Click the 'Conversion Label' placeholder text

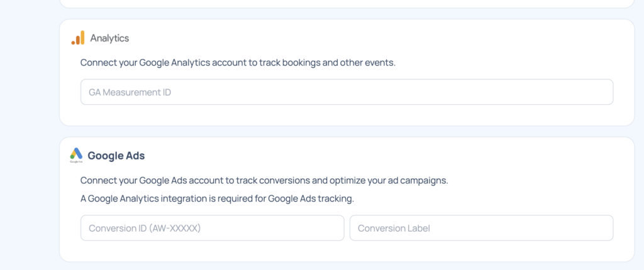pos(394,228)
